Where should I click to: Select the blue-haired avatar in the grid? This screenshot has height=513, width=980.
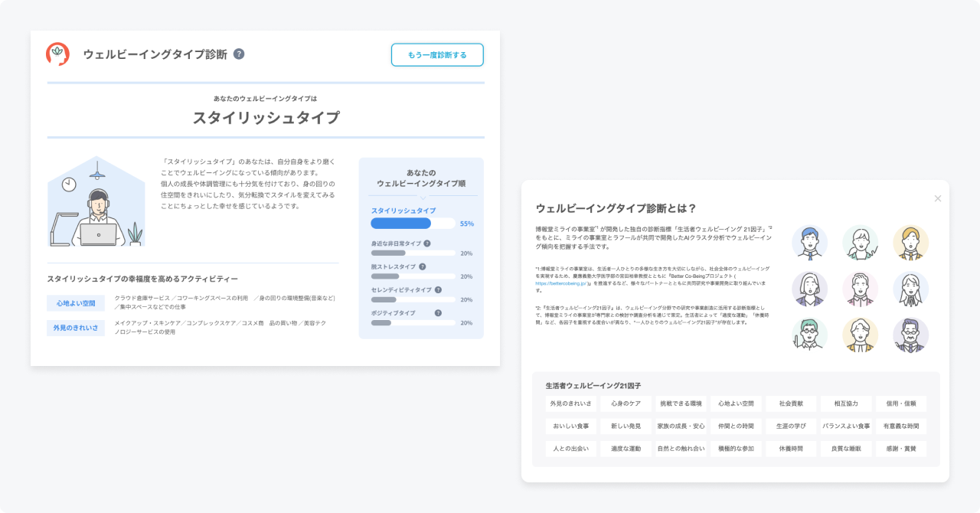[x=810, y=243]
